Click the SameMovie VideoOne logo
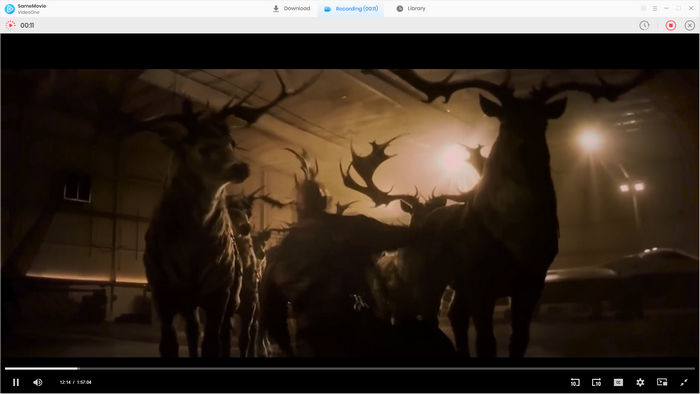Screen dimensions: 700x394 coord(9,9)
